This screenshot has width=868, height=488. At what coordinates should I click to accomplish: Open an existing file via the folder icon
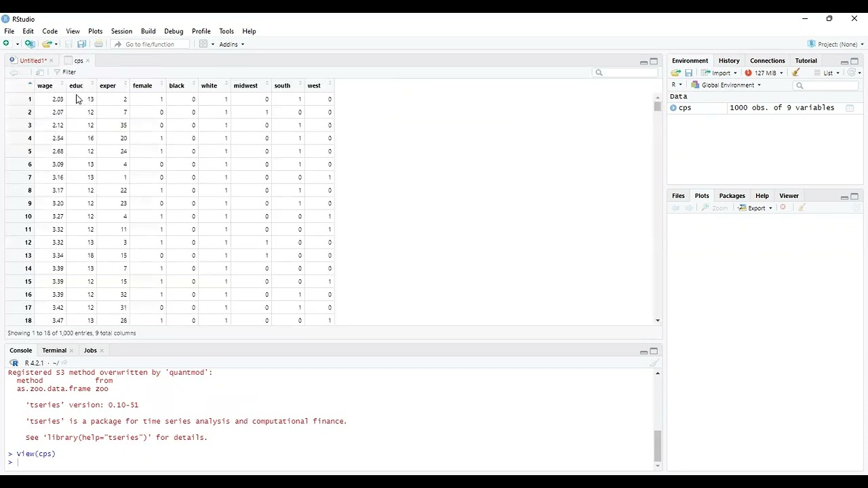coord(47,44)
